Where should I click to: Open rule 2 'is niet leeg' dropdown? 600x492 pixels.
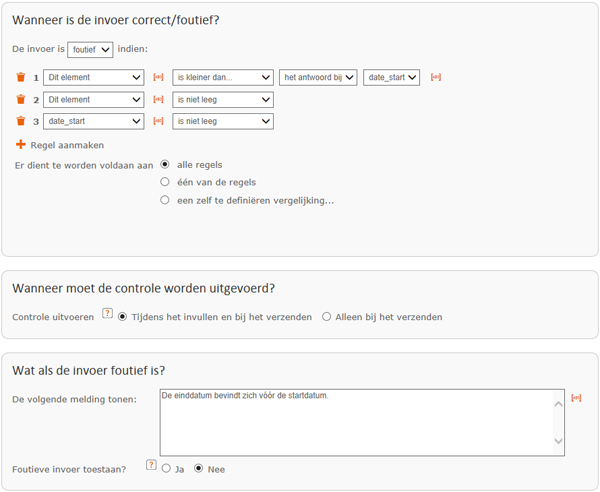(223, 99)
